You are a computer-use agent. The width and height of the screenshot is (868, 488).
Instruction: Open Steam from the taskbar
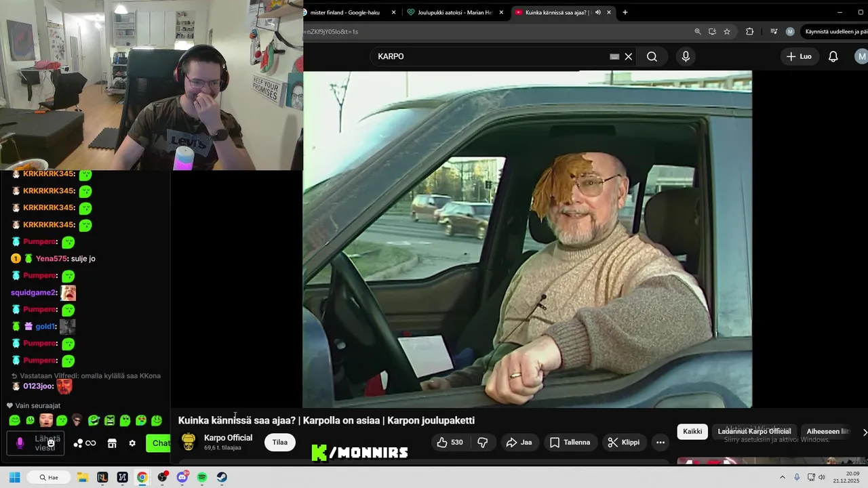coord(222,477)
